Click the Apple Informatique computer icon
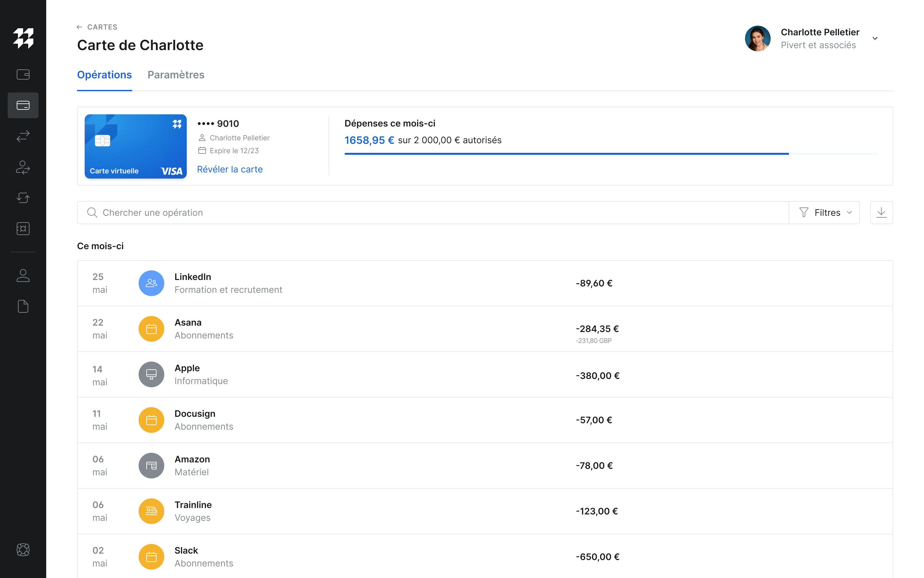 point(151,374)
